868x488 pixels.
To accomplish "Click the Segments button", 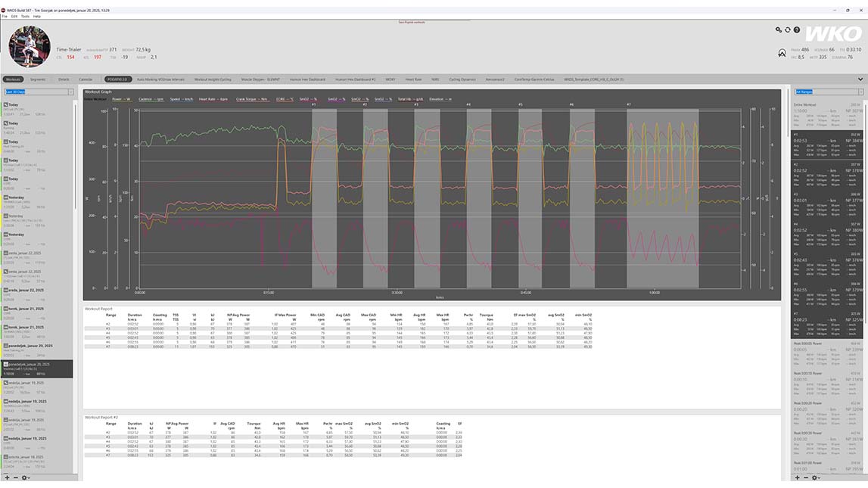I will click(x=38, y=79).
